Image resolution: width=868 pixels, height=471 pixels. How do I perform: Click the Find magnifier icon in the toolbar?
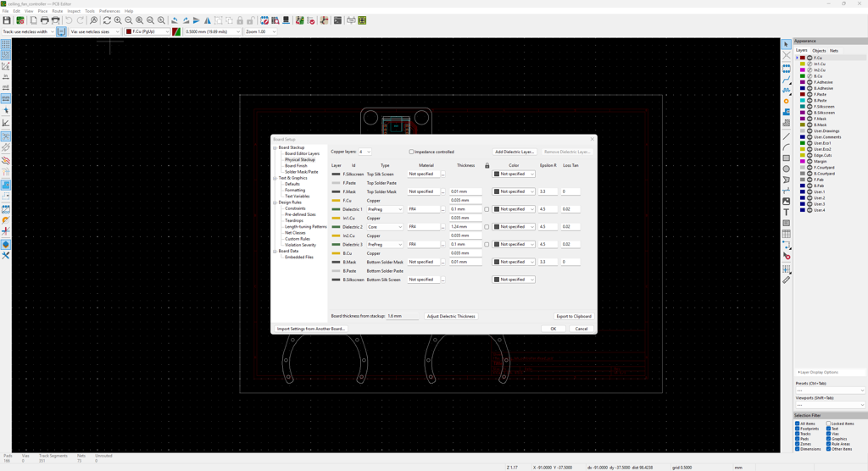coord(93,20)
